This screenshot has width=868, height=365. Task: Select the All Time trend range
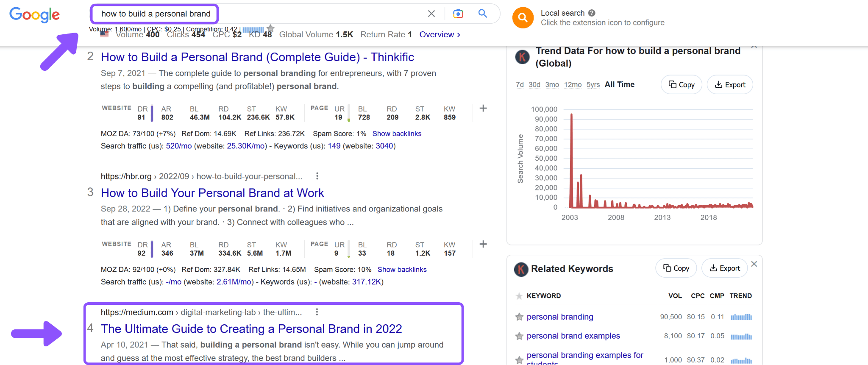pyautogui.click(x=620, y=84)
